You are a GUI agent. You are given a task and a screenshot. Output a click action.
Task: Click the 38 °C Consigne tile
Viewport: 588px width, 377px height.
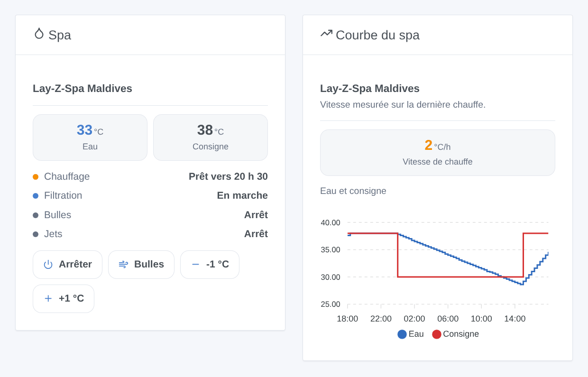click(x=211, y=138)
